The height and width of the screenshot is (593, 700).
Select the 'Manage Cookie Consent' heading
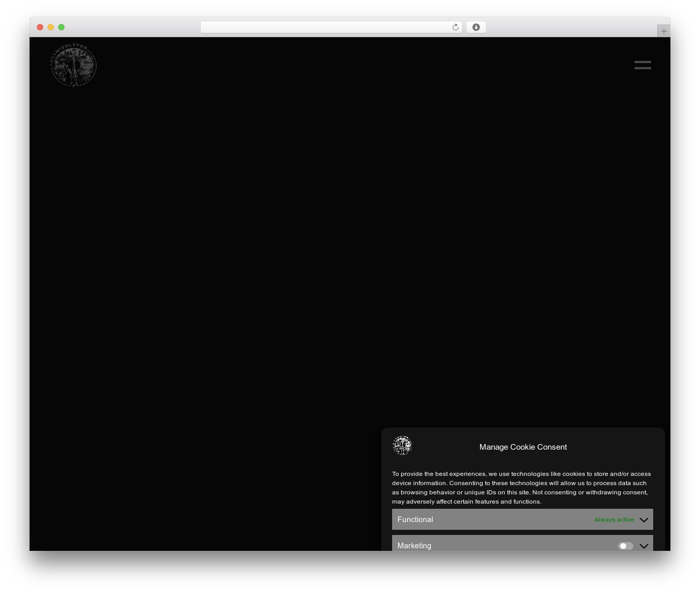coord(523,447)
